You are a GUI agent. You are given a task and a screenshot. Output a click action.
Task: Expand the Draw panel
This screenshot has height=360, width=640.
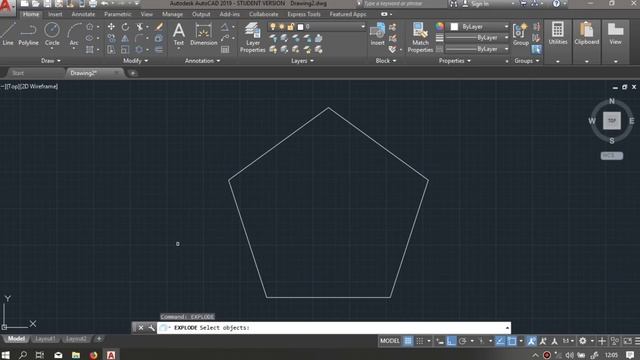pos(51,60)
